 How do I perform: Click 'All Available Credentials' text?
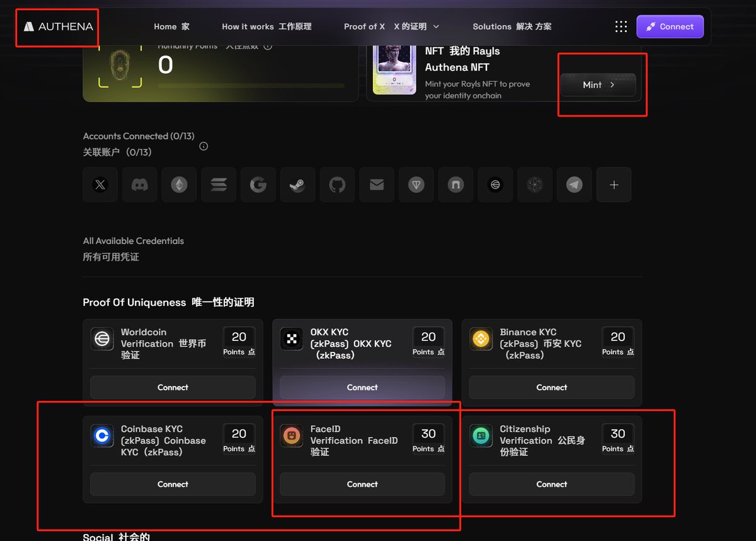point(134,241)
